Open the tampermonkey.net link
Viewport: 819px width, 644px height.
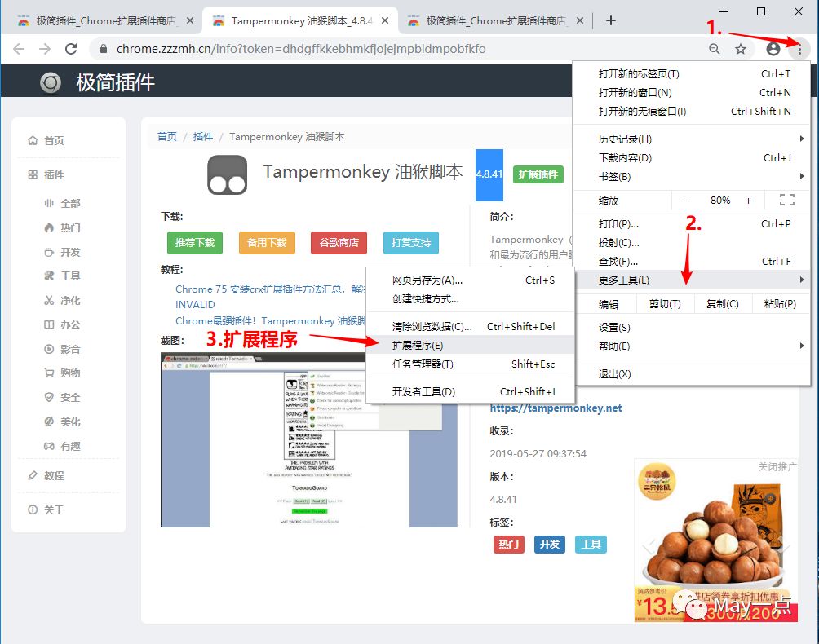(x=556, y=408)
